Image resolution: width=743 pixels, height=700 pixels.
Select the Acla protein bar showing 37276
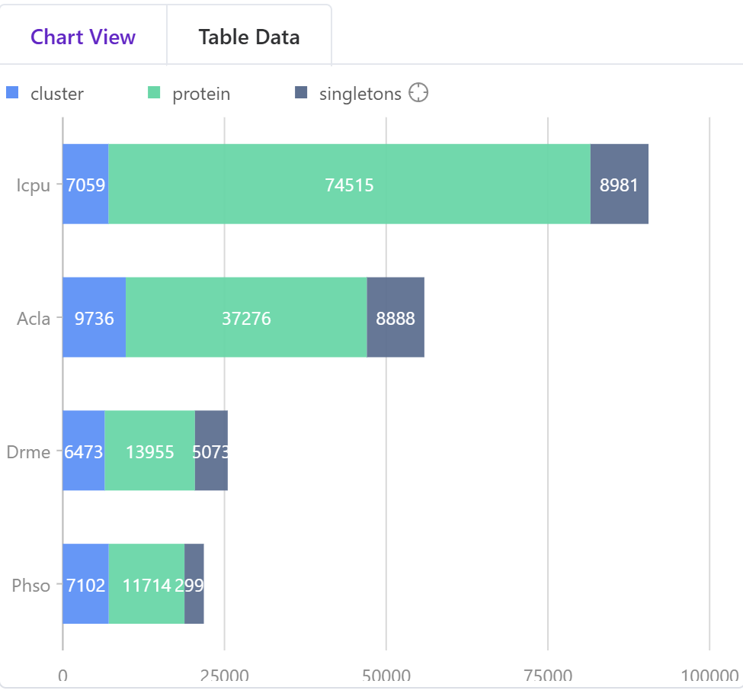(246, 317)
